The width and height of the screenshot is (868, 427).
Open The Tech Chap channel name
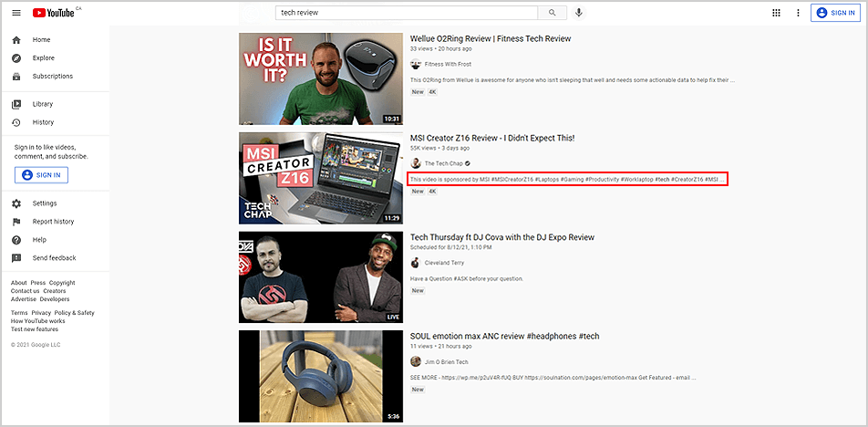tap(444, 163)
